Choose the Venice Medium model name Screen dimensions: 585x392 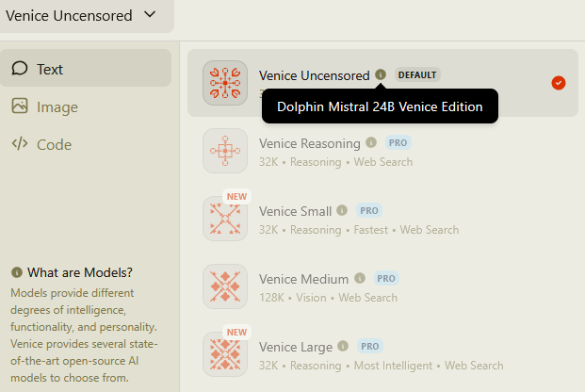tap(304, 279)
